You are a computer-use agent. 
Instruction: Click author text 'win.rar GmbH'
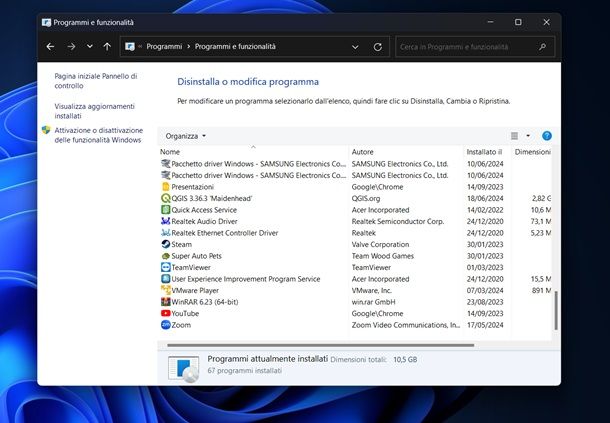tap(373, 302)
